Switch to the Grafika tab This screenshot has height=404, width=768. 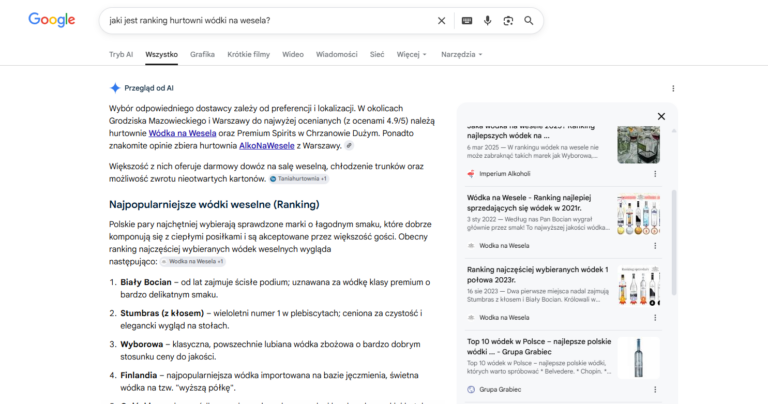(x=202, y=54)
